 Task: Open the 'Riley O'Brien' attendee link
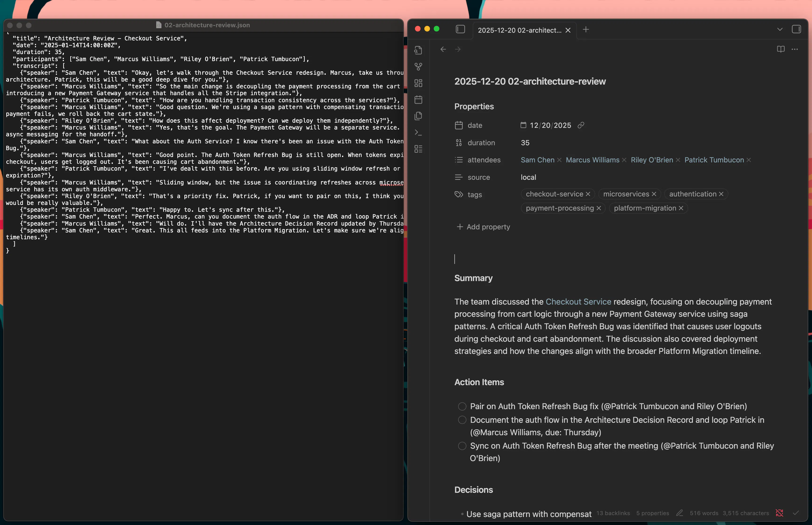coord(652,160)
